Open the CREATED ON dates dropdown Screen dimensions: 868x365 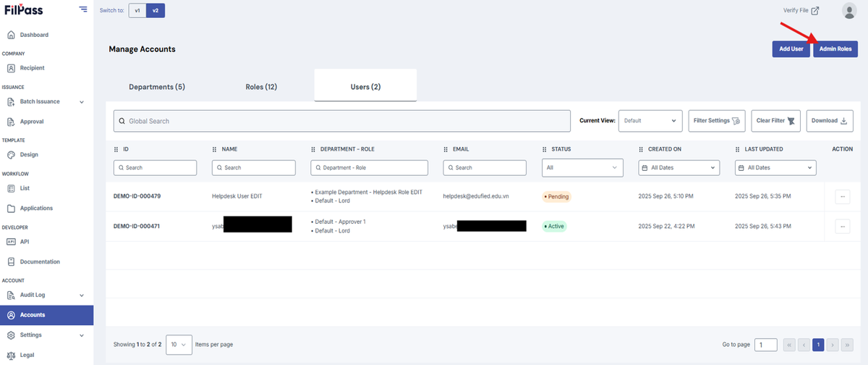coord(679,167)
